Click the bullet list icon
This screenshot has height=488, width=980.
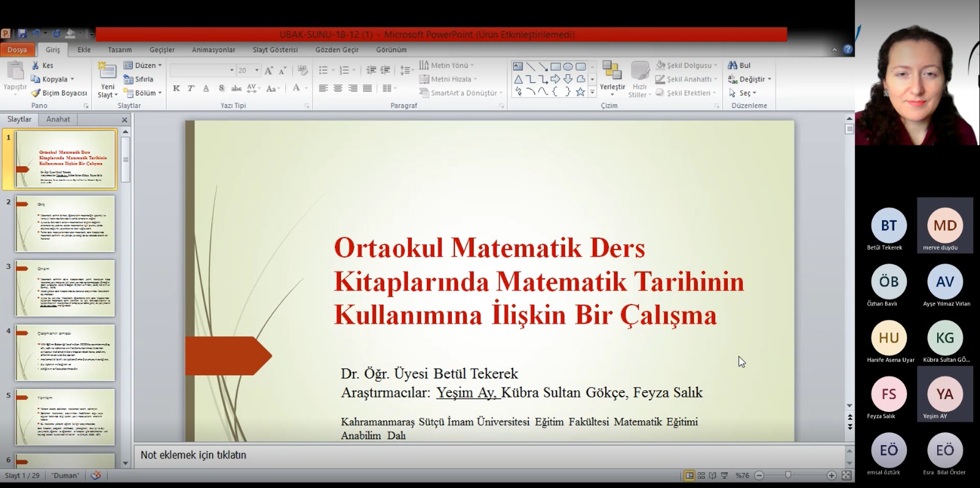(x=323, y=71)
